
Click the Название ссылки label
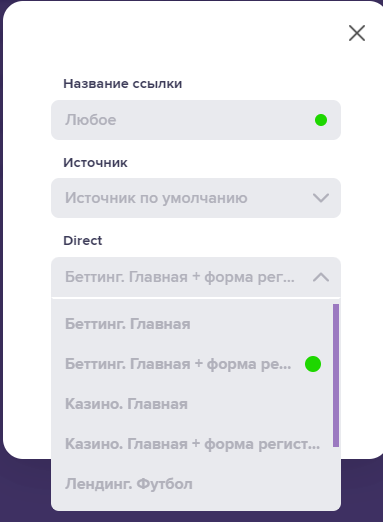point(123,84)
